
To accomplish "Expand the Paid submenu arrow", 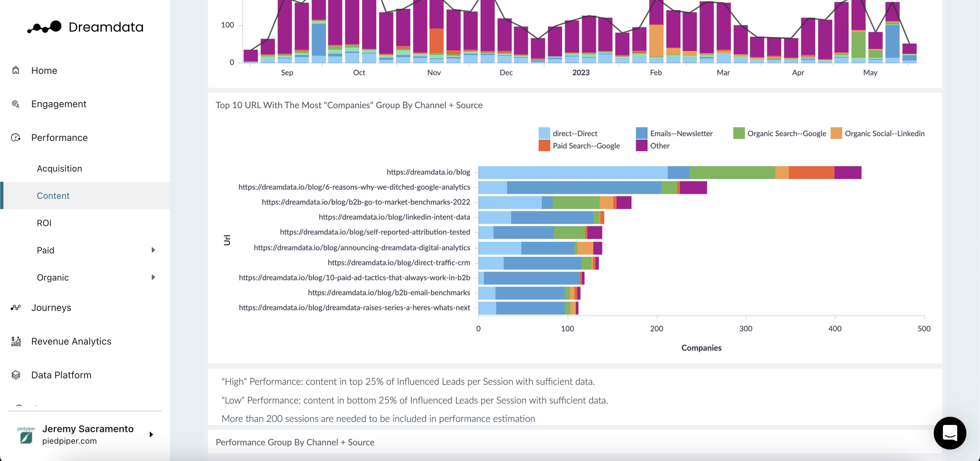I will [153, 250].
